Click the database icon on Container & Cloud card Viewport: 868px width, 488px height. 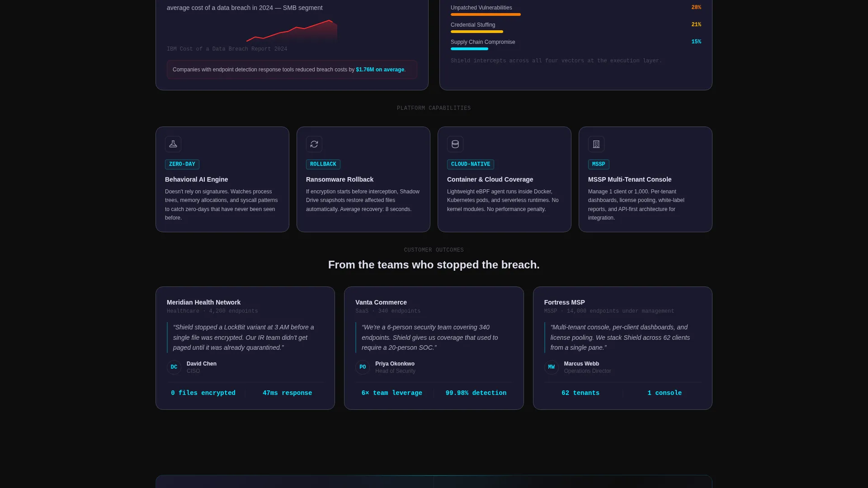point(455,144)
